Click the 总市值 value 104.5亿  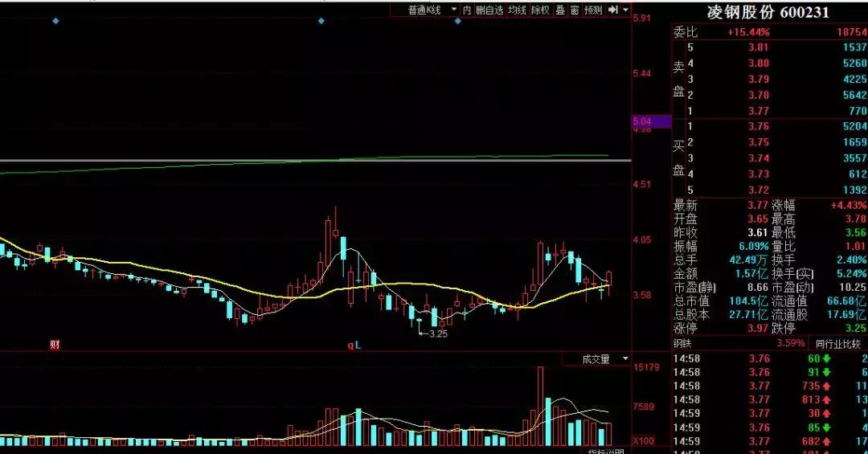pos(750,301)
